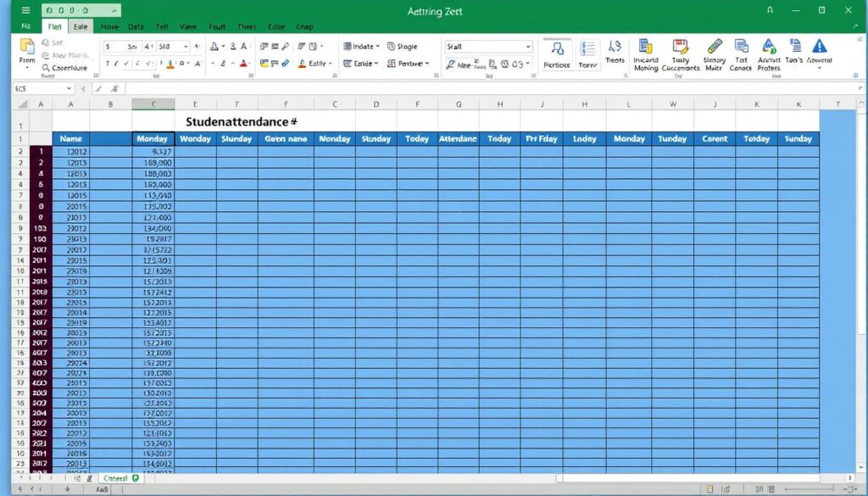Viewport: 868px width, 496px height.
Task: Expand the Name Box dropdown arrow
Action: coord(69,88)
